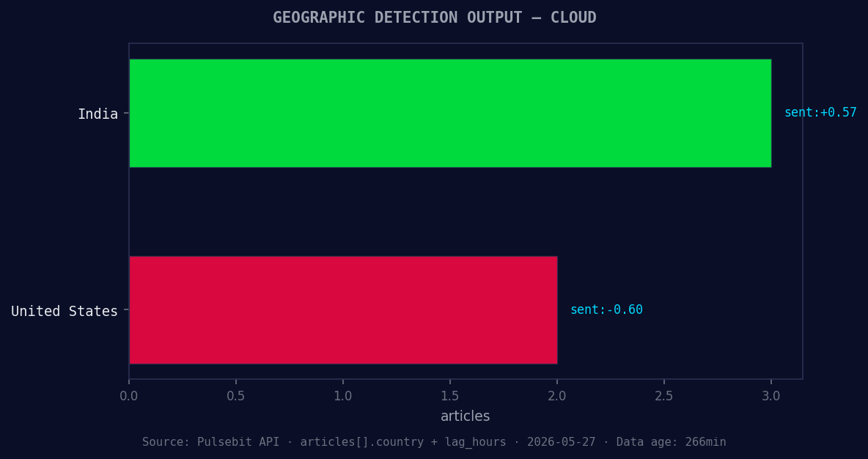Click the Source Pulsebit API footer text
The width and height of the screenshot is (868, 459).
[x=434, y=442]
